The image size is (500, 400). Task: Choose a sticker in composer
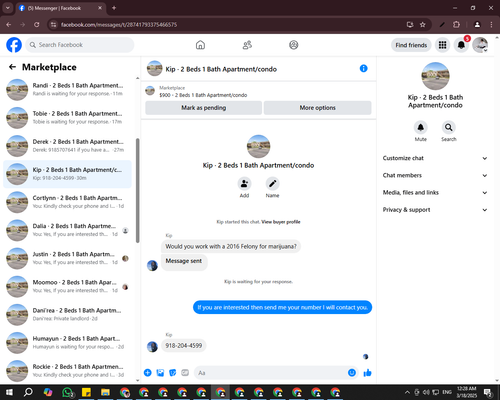click(173, 373)
